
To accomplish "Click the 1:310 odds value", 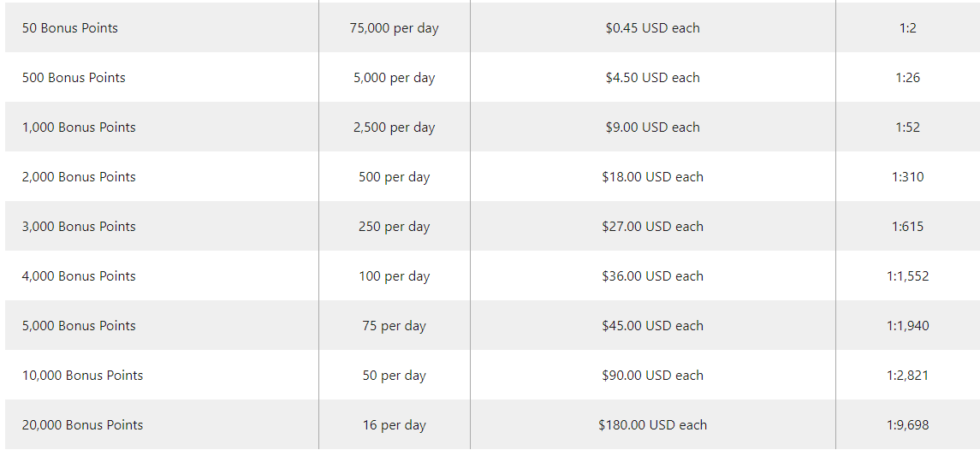I will pos(907,177).
